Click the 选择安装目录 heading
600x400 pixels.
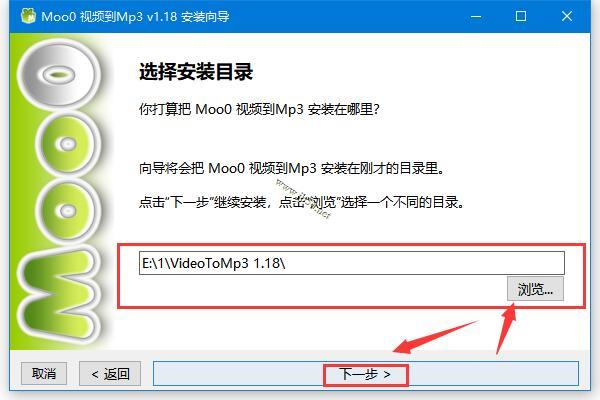coord(196,72)
